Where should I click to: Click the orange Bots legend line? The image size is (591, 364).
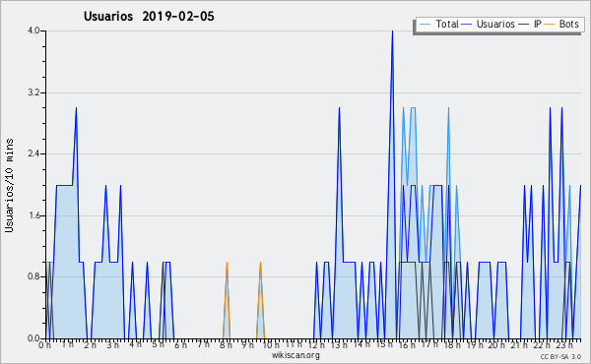point(550,25)
